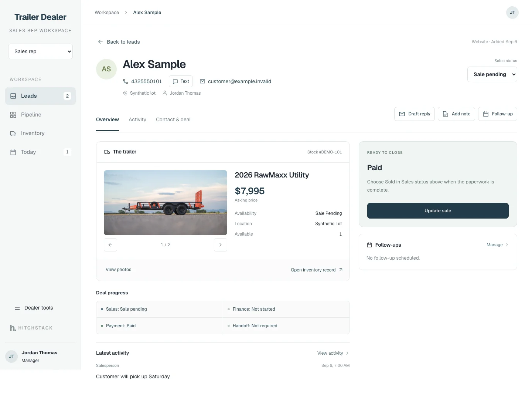Click the Sep 6, 7:00 AM timestamp
Viewport: 532px width, 402px height.
[335, 365]
